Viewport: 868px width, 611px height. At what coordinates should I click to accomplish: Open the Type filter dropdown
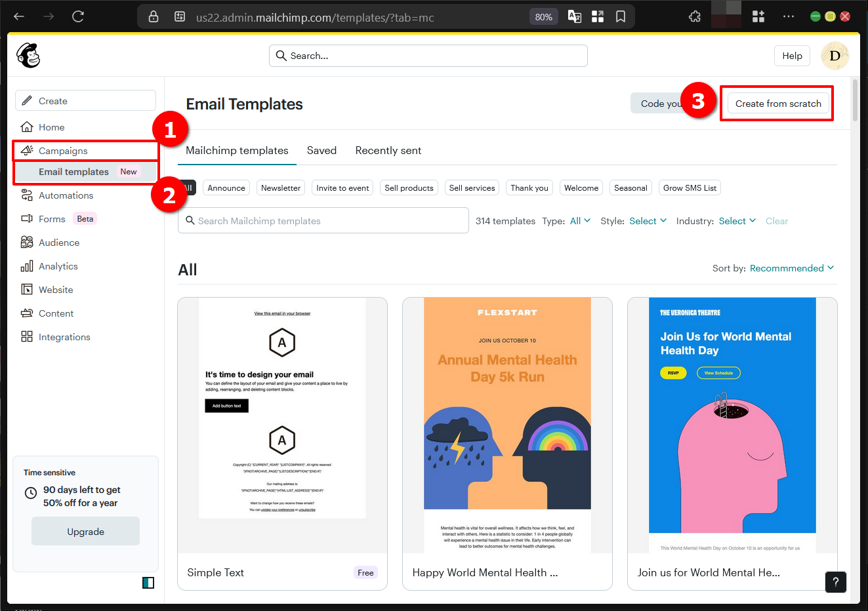click(580, 221)
